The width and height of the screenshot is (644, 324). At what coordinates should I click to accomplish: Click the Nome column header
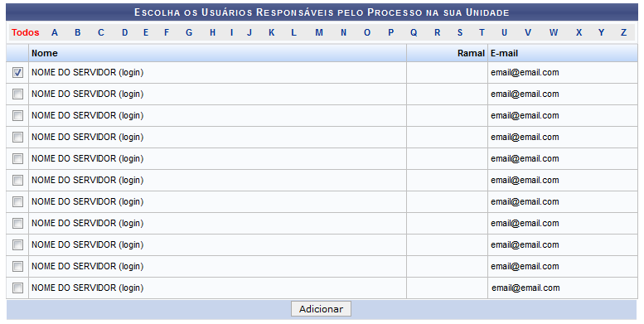click(45, 53)
